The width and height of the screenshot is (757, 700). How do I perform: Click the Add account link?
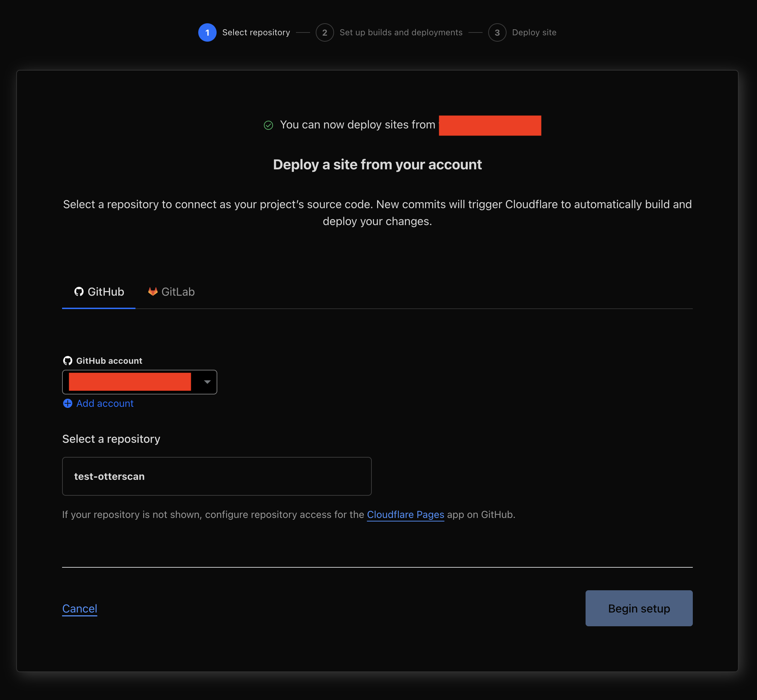coord(105,403)
